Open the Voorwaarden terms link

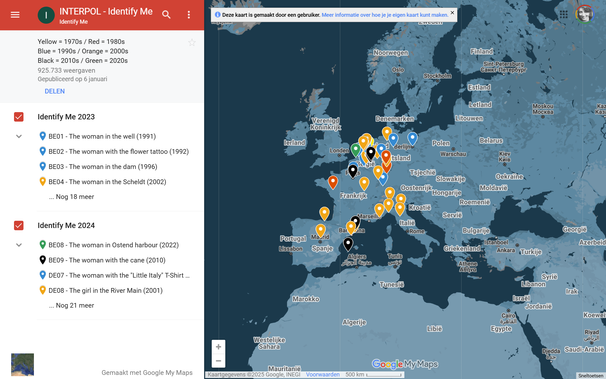[x=323, y=374]
